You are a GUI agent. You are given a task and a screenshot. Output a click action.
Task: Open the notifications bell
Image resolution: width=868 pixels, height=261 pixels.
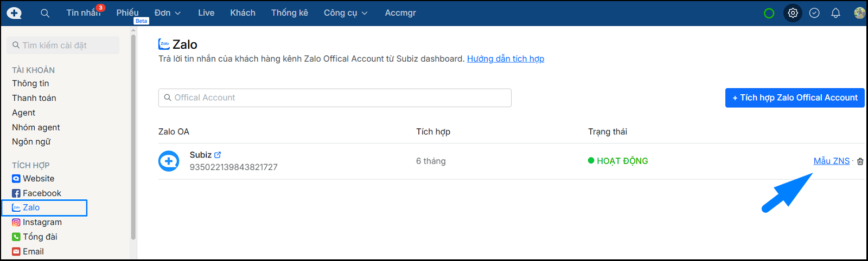point(835,13)
